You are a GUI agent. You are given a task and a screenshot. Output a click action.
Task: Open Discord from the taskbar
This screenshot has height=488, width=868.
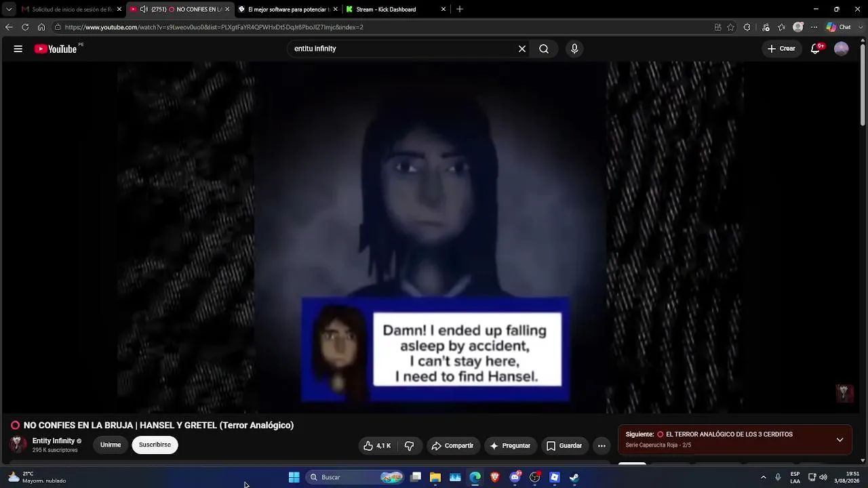point(515,477)
